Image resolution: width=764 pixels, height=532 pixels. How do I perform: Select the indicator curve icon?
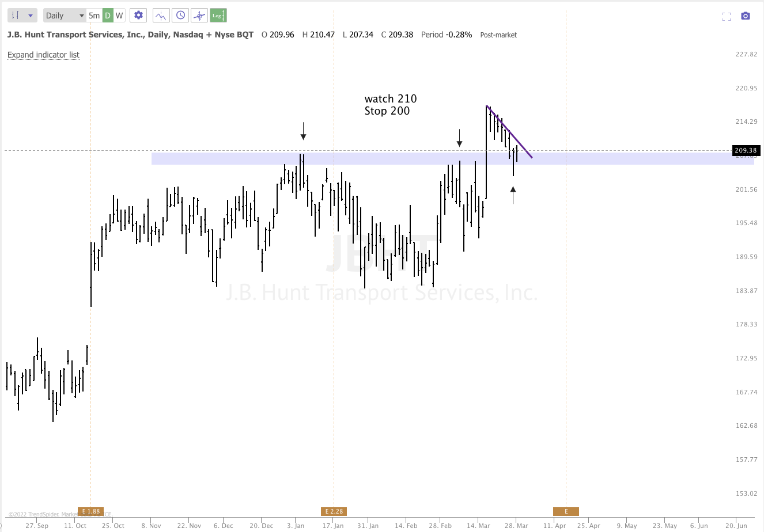tap(161, 15)
